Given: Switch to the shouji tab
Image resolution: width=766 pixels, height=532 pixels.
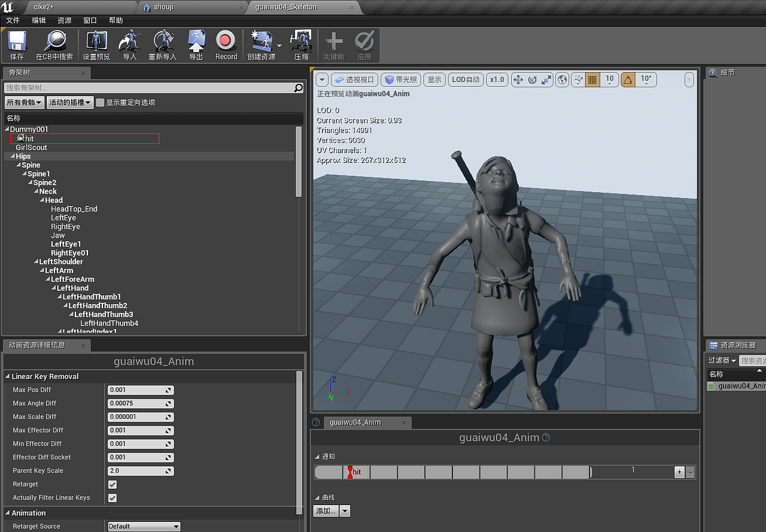Looking at the screenshot, I should pyautogui.click(x=191, y=7).
